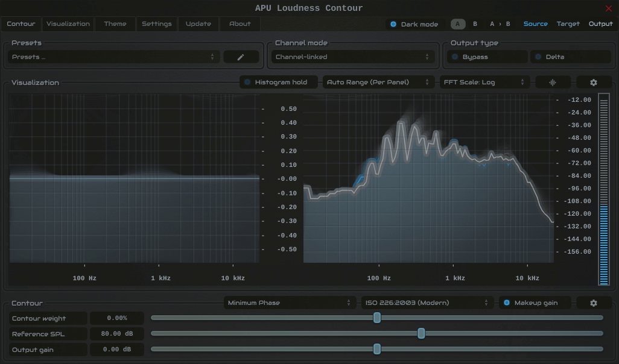Open the Contour section settings gear
Viewport: 619px width, 364px height.
click(x=593, y=303)
